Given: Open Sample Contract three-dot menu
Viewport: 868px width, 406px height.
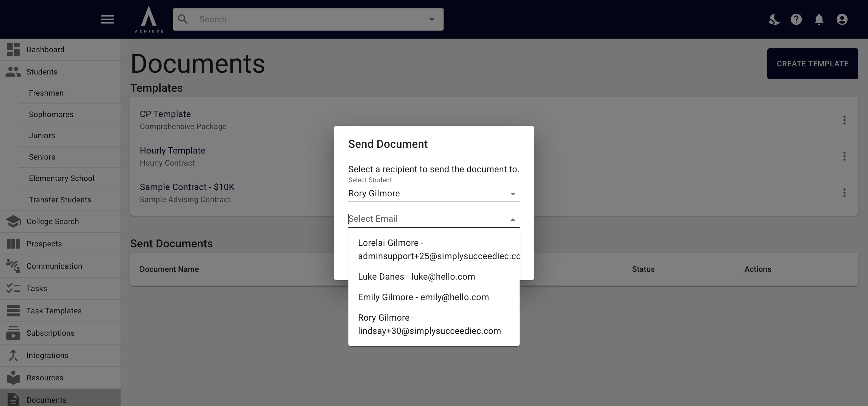Looking at the screenshot, I should point(844,193).
